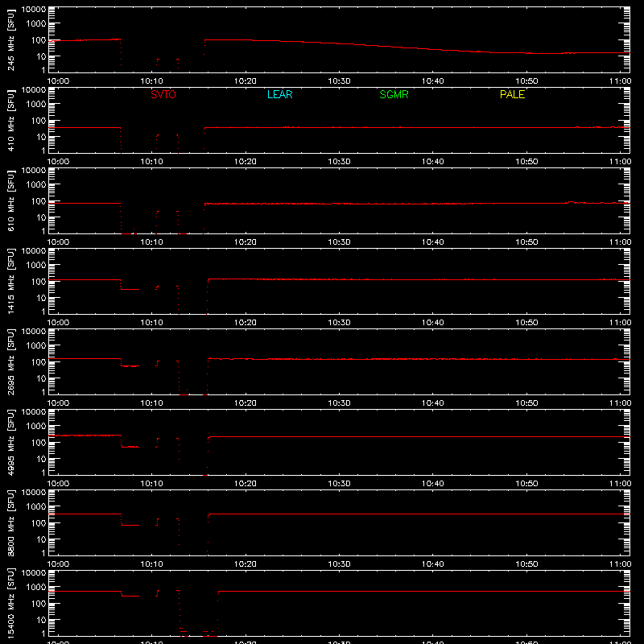Click 10:10 time label below 410 MHz plot

point(151,162)
